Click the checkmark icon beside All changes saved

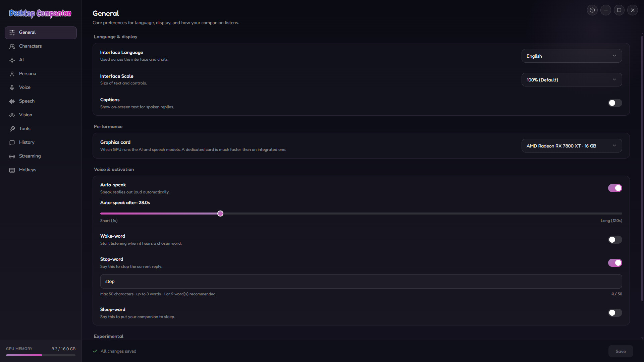tap(95, 351)
